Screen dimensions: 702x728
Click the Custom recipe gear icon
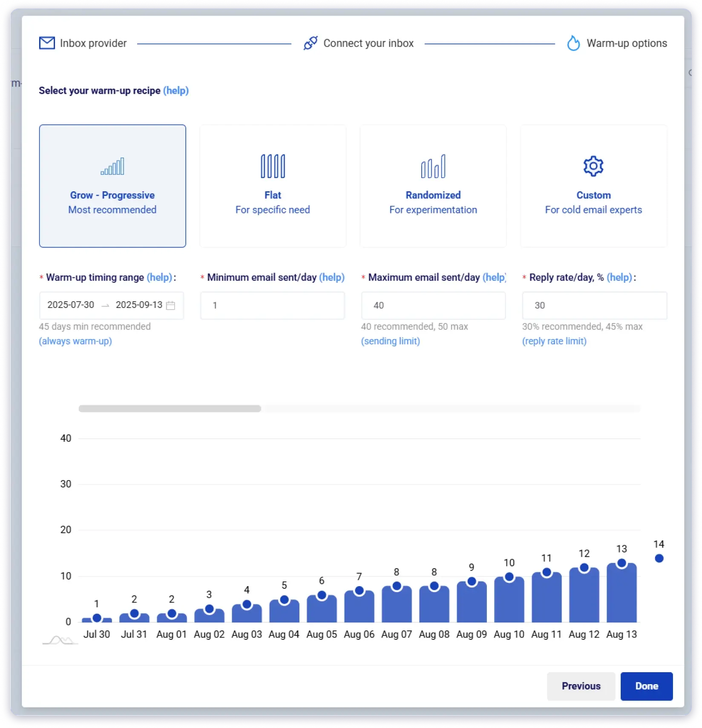[593, 166]
